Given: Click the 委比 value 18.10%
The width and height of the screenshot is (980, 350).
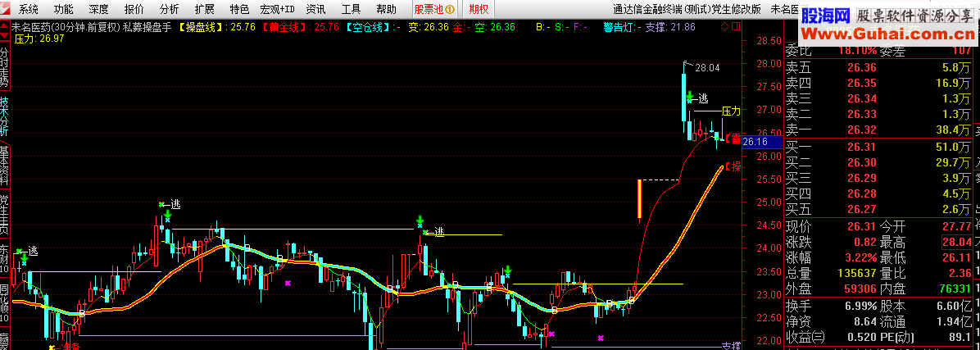Looking at the screenshot, I should coord(855,51).
